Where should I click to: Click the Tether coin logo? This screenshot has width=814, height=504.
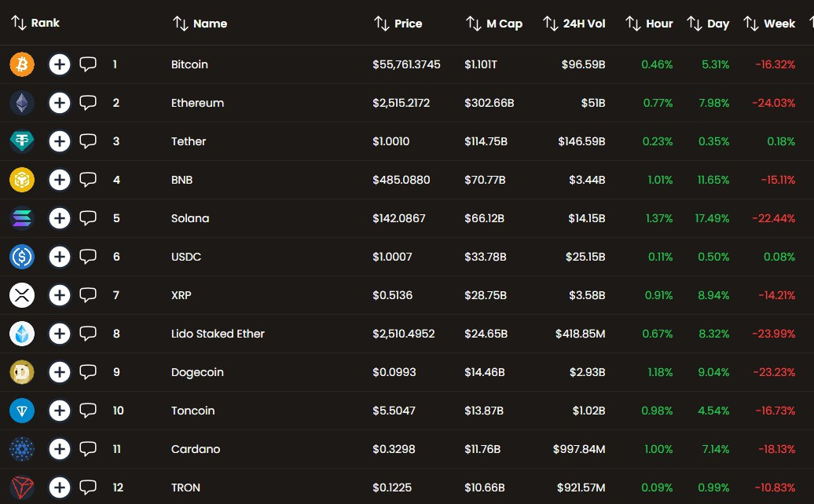point(22,141)
